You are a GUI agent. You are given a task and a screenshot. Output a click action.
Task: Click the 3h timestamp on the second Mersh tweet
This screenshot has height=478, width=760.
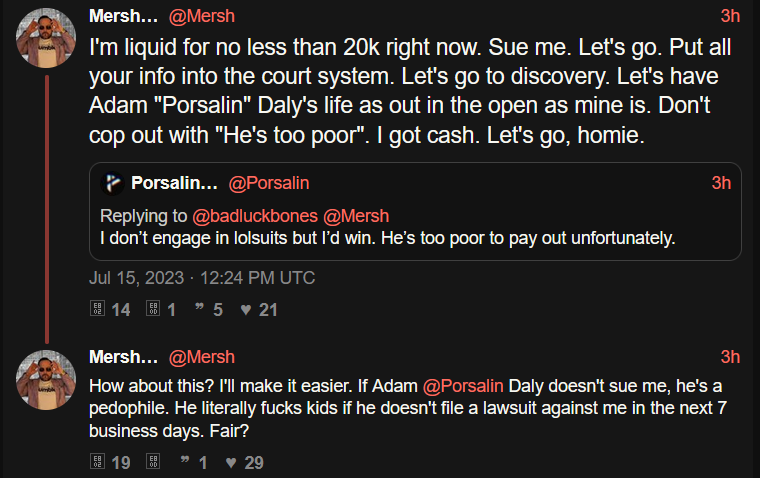pyautogui.click(x=730, y=357)
